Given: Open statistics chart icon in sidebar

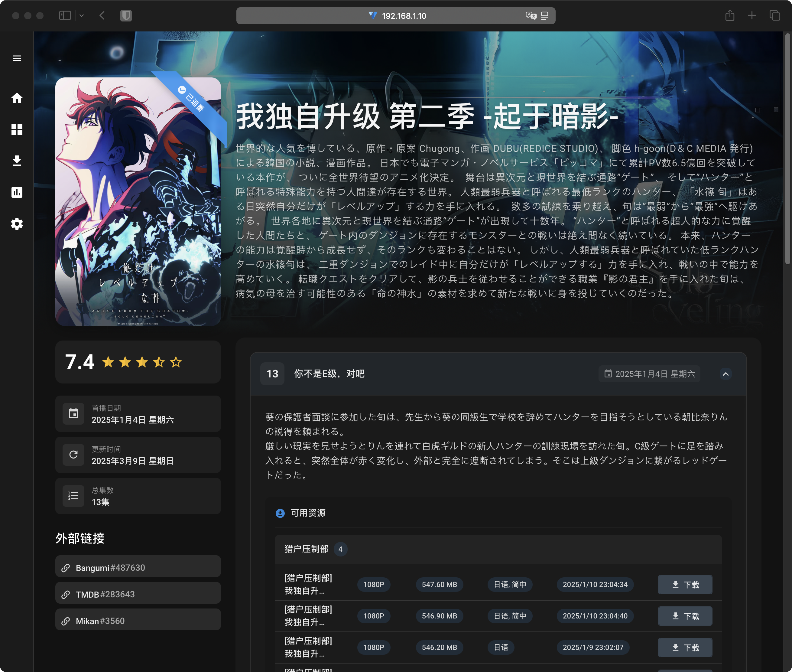Looking at the screenshot, I should pos(17,192).
